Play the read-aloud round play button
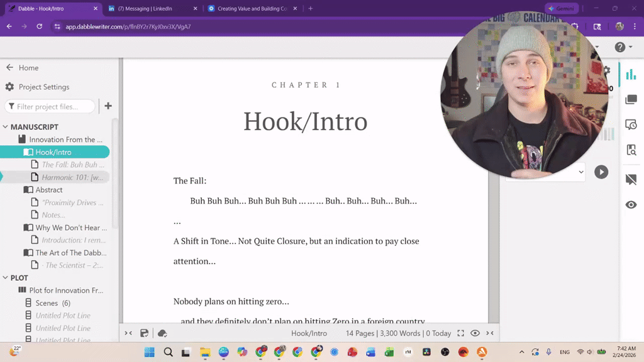Screen dimensions: 644x362 coord(601,172)
